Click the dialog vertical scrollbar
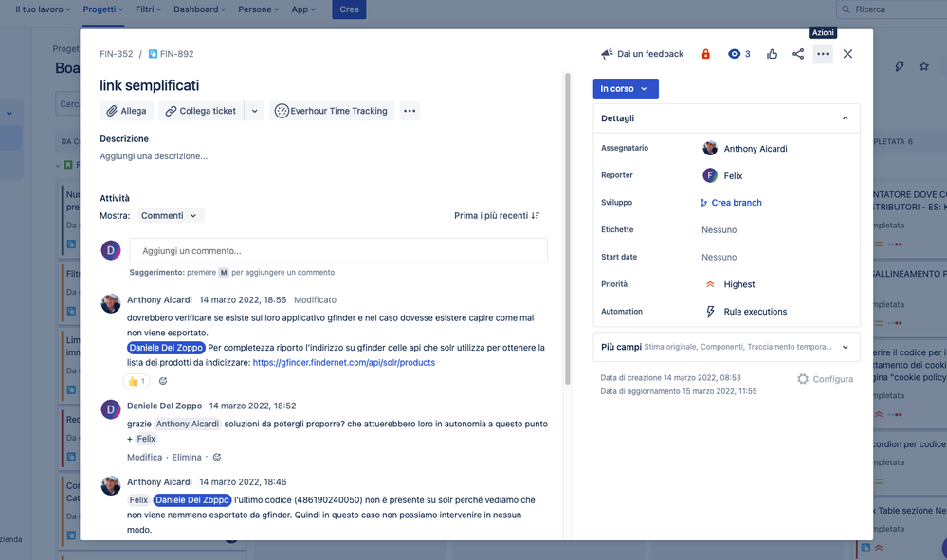 tap(567, 229)
